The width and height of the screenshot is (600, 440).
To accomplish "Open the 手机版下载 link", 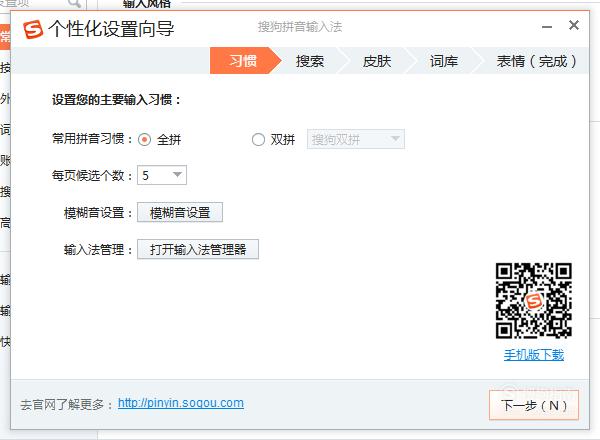I will point(534,355).
